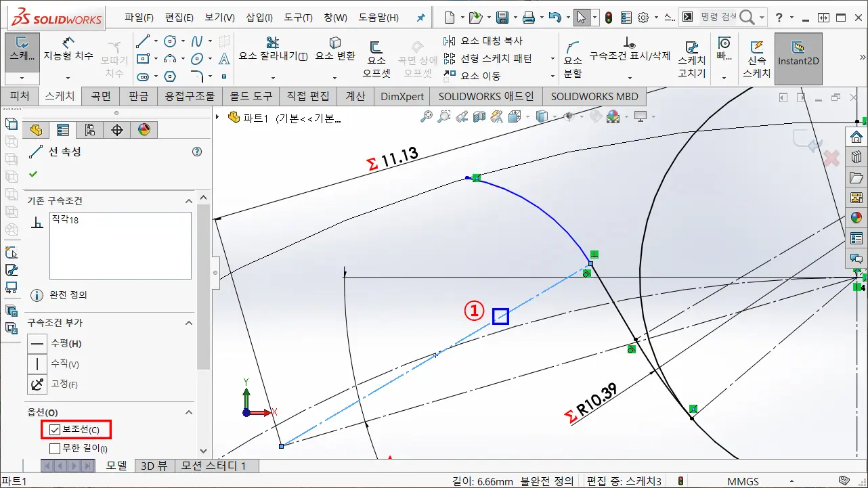This screenshot has height=488, width=868.
Task: Click the MMGS unit system in status bar
Action: pyautogui.click(x=743, y=481)
